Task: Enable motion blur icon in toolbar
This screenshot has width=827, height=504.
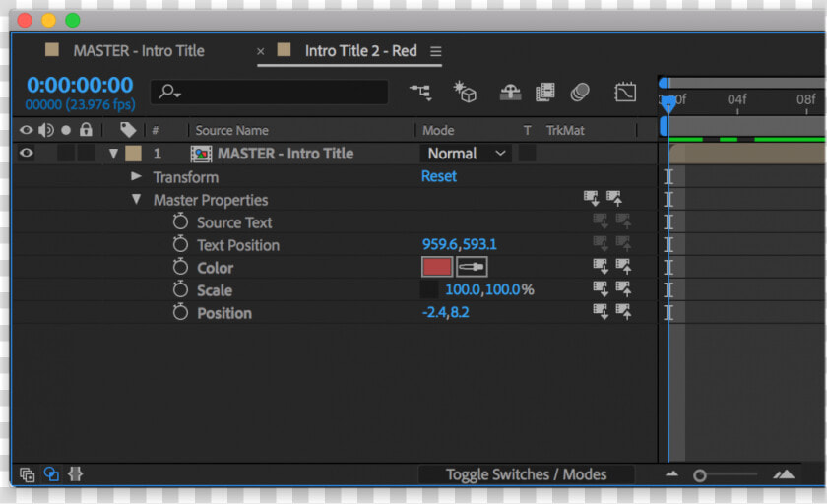Action: [580, 93]
